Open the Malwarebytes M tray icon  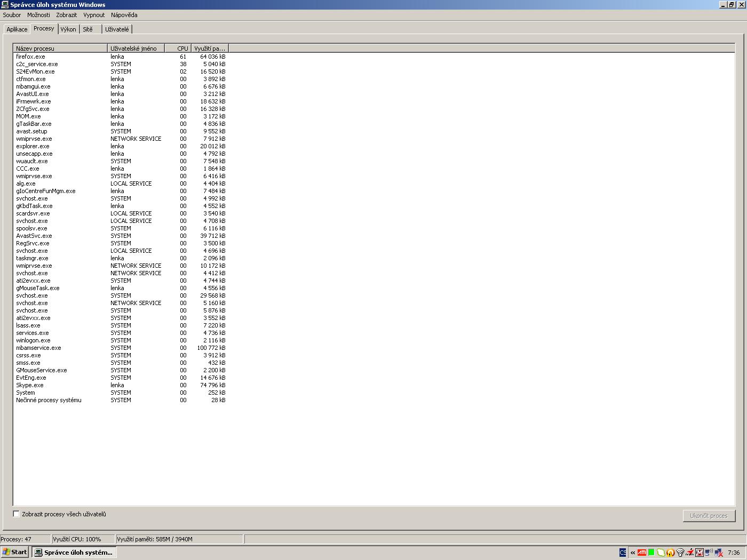tap(700, 553)
